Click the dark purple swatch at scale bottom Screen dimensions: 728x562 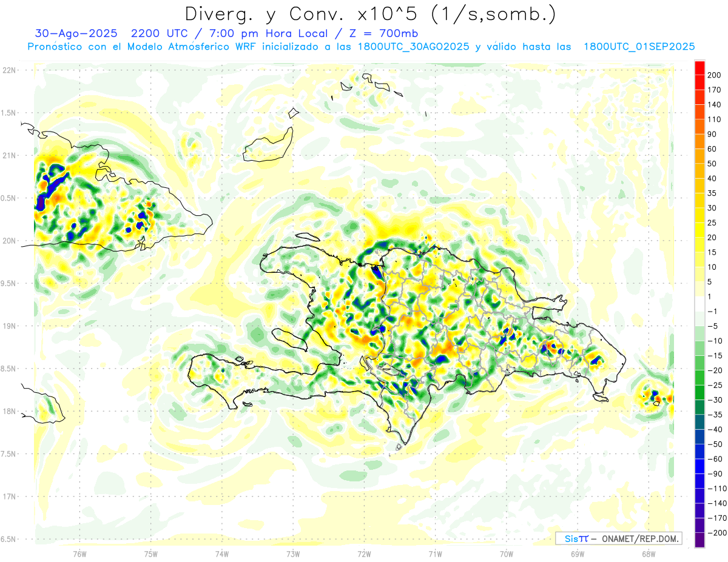(x=699, y=540)
